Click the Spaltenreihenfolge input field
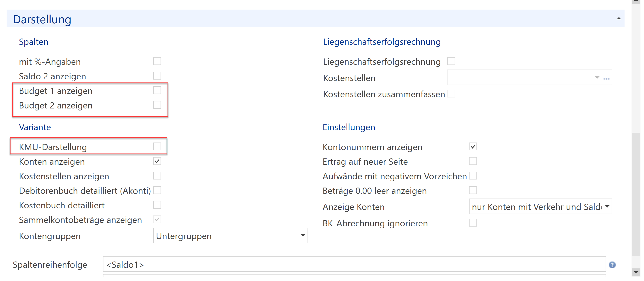The height and width of the screenshot is (281, 644). 354,264
